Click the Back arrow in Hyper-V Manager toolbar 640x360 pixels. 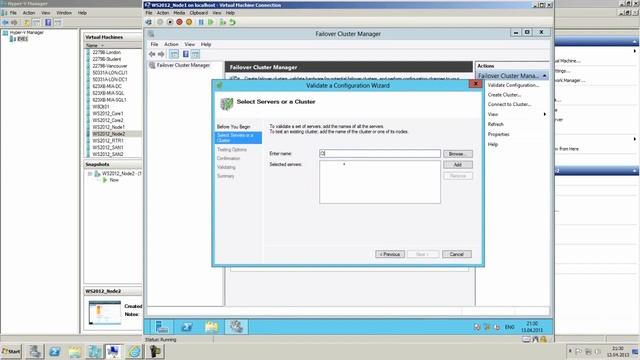5,22
